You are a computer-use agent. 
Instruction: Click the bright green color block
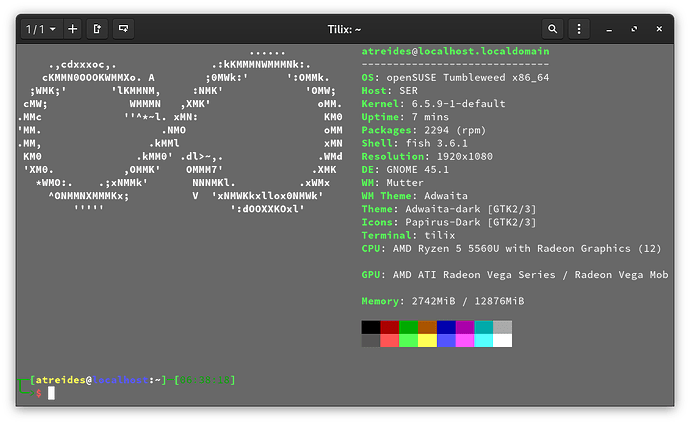[x=408, y=340]
